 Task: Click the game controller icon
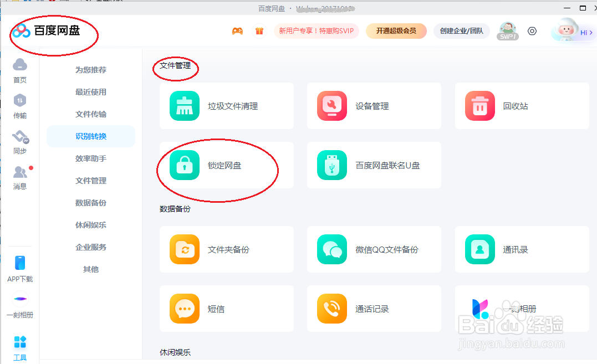click(238, 31)
